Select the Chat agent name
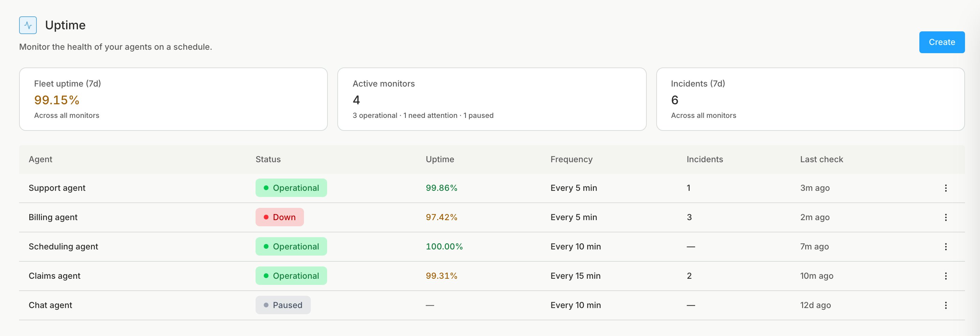980x336 pixels. pos(50,305)
